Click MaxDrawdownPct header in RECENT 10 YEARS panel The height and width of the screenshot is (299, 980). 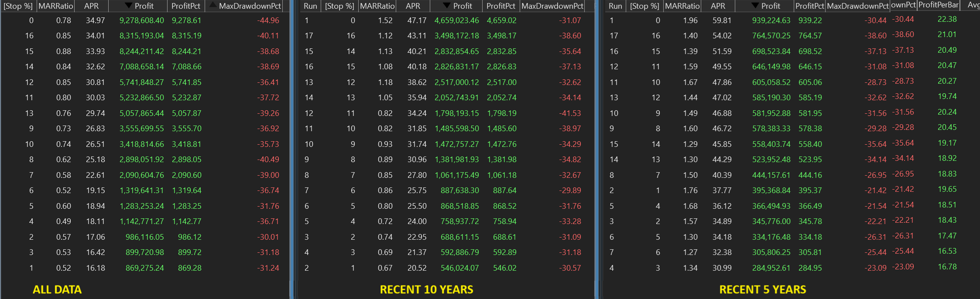pos(552,6)
